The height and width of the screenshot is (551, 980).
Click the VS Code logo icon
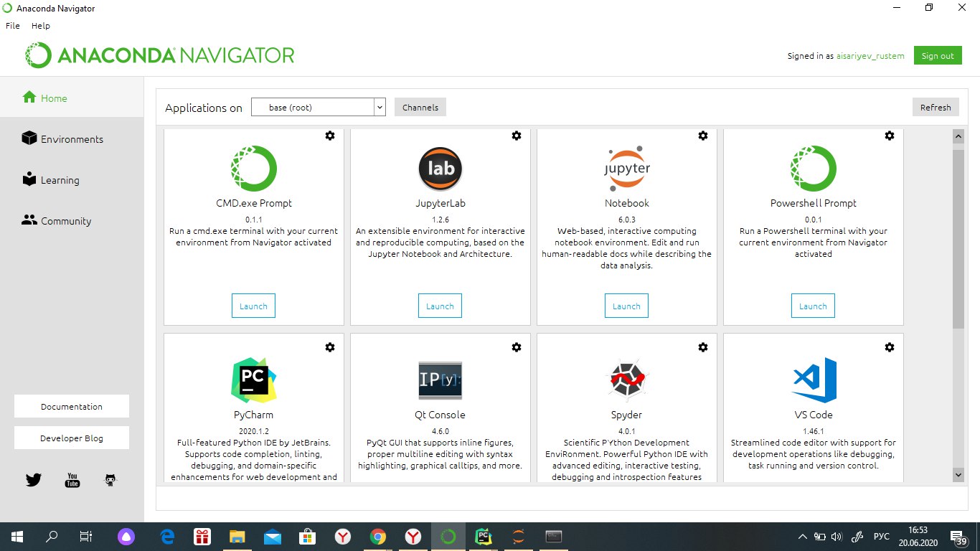(x=814, y=380)
